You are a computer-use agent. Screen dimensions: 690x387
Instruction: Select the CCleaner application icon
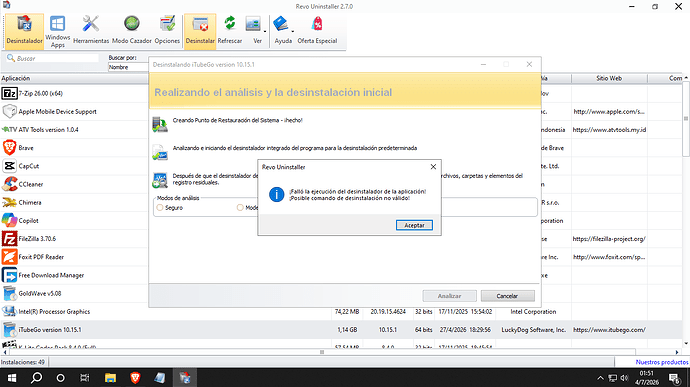point(9,184)
